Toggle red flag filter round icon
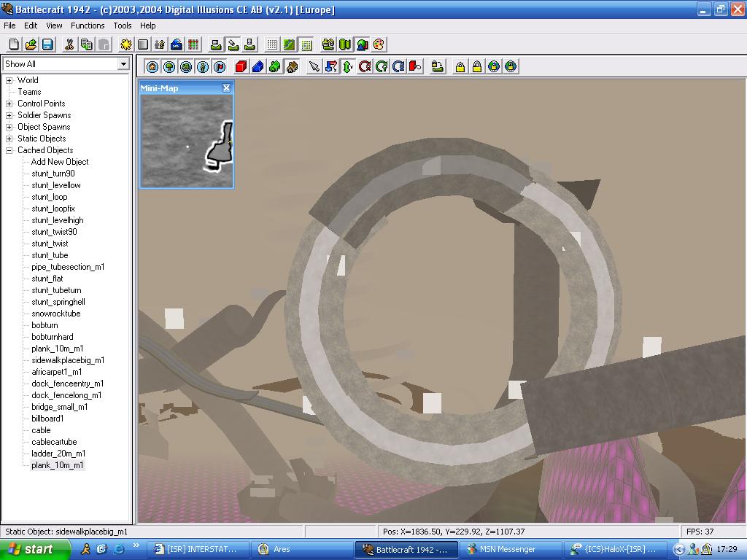Screen dimensions: 747x560 tap(220, 66)
